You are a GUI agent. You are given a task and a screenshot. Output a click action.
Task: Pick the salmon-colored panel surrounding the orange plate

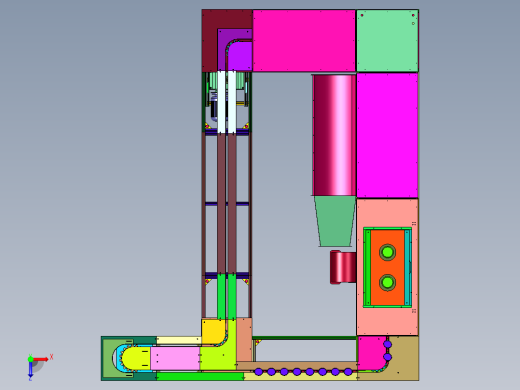pyautogui.click(x=387, y=213)
